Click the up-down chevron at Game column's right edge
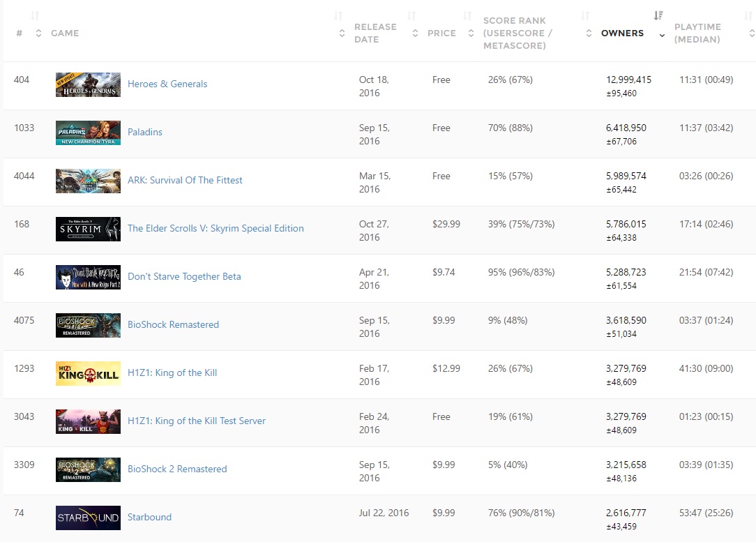Screen dimensions: 756x542 tap(342, 33)
